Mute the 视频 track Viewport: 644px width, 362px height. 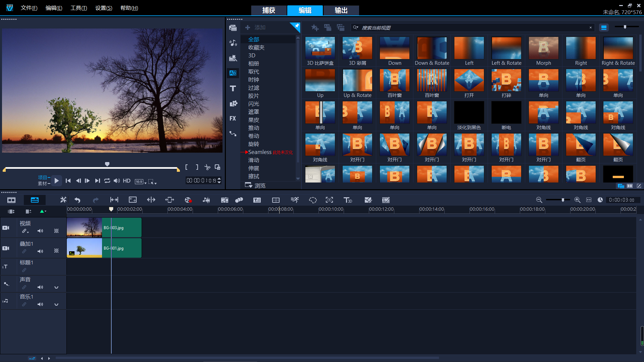point(40,231)
